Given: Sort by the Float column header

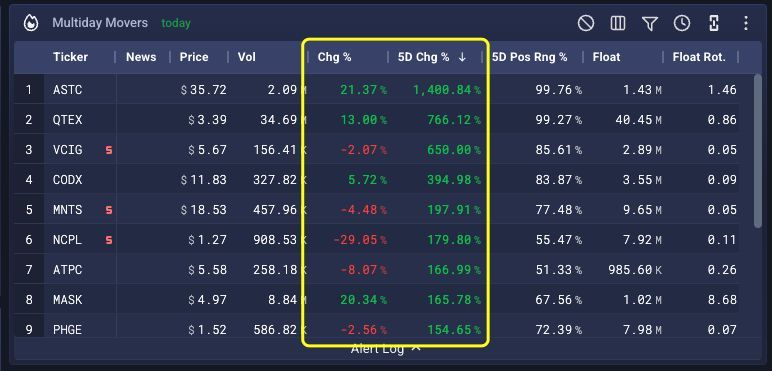Looking at the screenshot, I should point(606,57).
